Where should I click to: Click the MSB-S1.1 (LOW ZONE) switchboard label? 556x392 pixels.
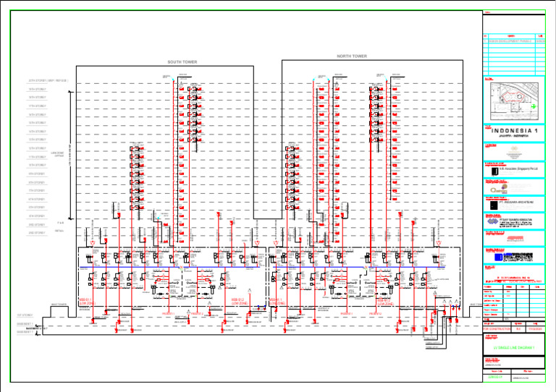(88, 302)
